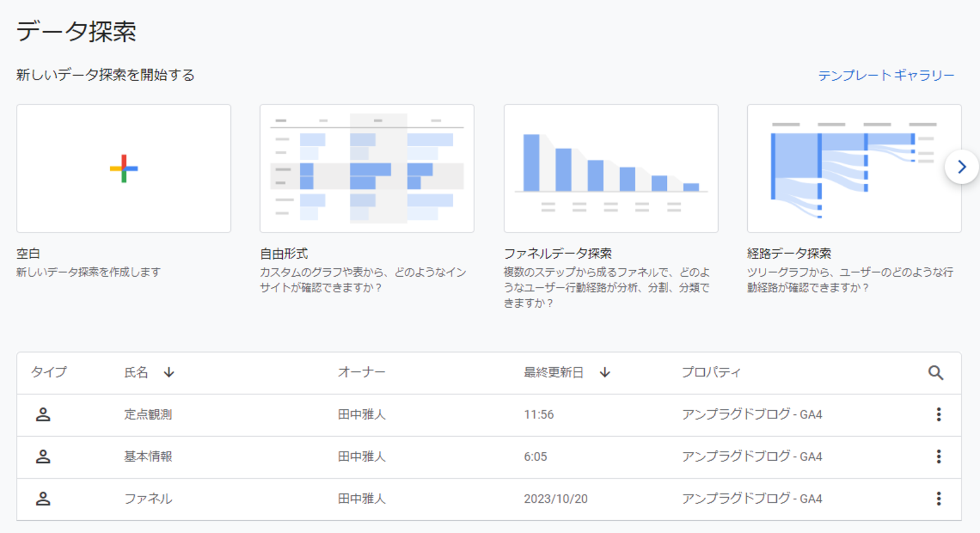Click the 氏名 column header
Viewport: 980px width, 533px height.
[x=135, y=372]
